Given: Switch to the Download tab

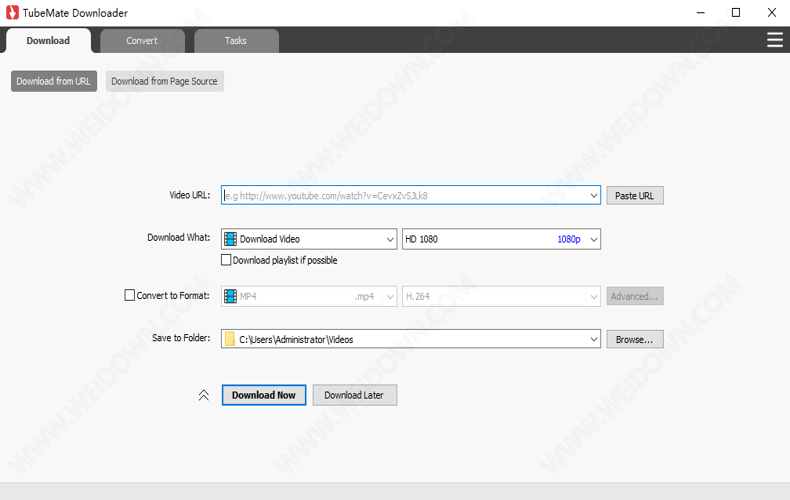Looking at the screenshot, I should pyautogui.click(x=48, y=41).
